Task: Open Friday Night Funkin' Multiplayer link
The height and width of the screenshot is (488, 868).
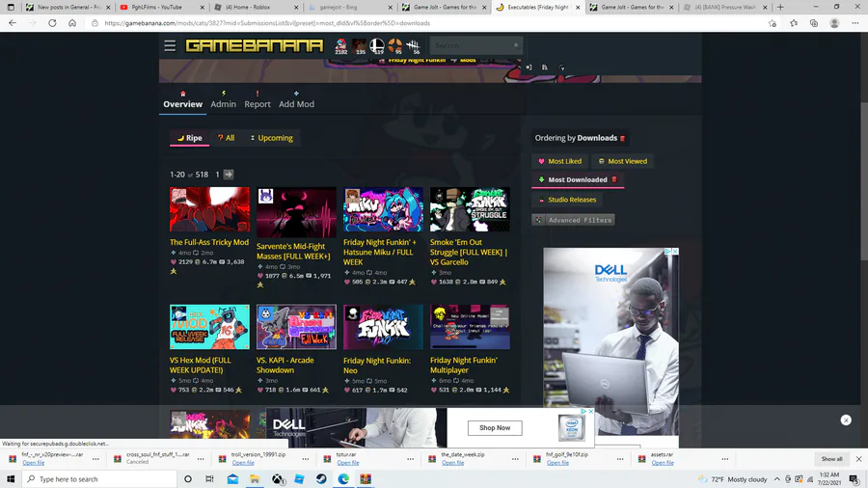Action: pyautogui.click(x=464, y=366)
